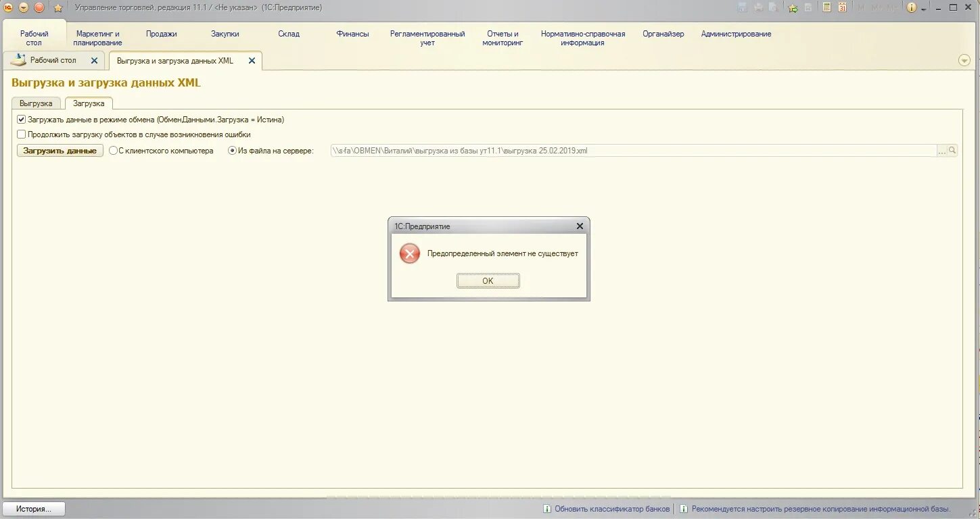Open Нормативно-справочная информация section
980x519 pixels.
[x=582, y=38]
